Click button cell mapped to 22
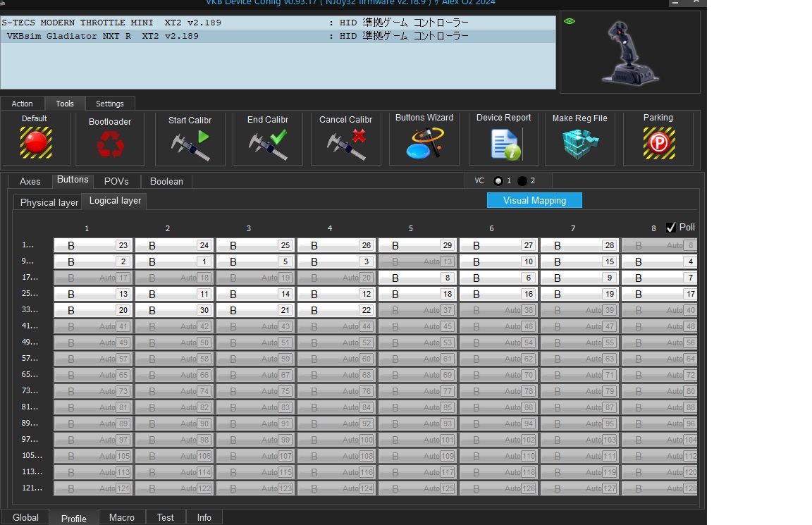 [x=337, y=310]
